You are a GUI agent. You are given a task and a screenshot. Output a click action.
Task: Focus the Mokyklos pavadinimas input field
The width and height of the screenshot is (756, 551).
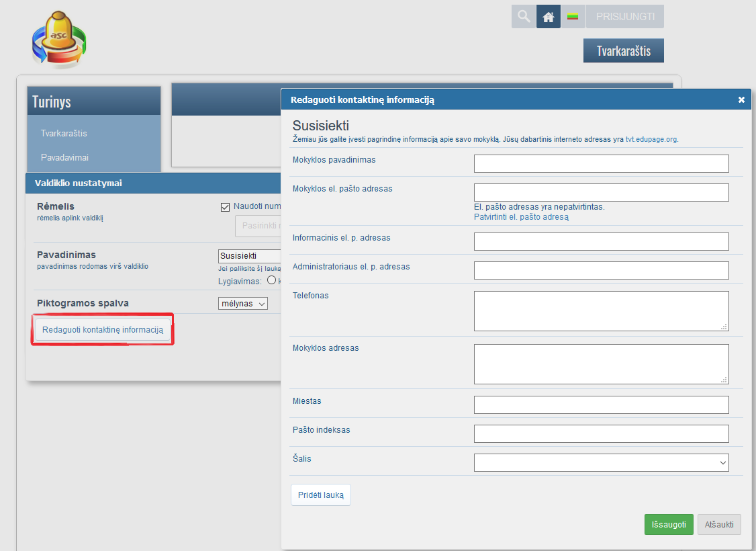(601, 163)
